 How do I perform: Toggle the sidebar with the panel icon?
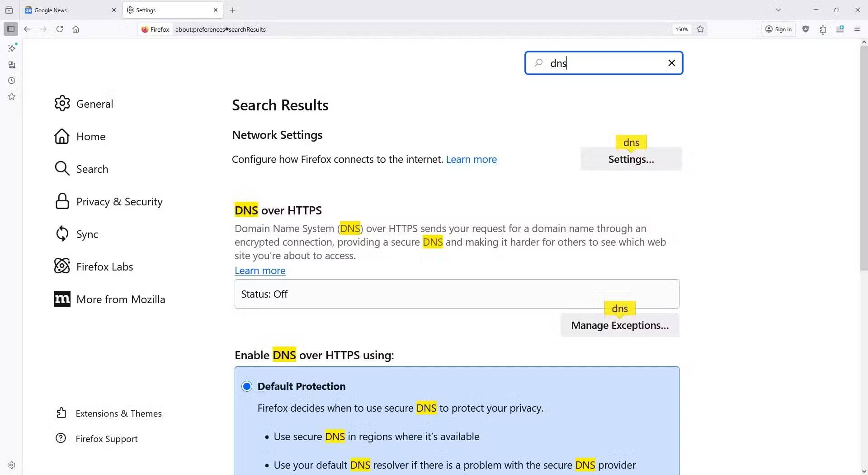click(x=10, y=29)
